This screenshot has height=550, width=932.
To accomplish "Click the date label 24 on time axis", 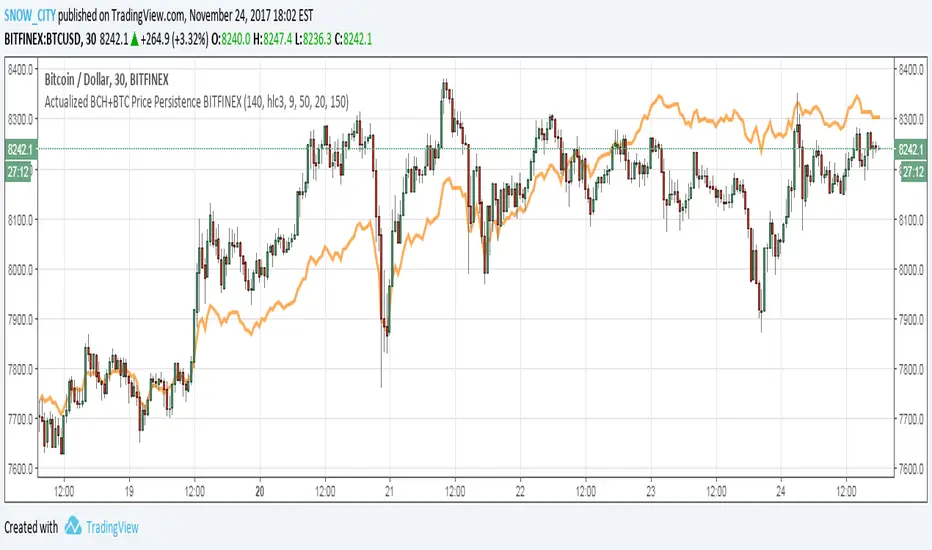I will [780, 492].
